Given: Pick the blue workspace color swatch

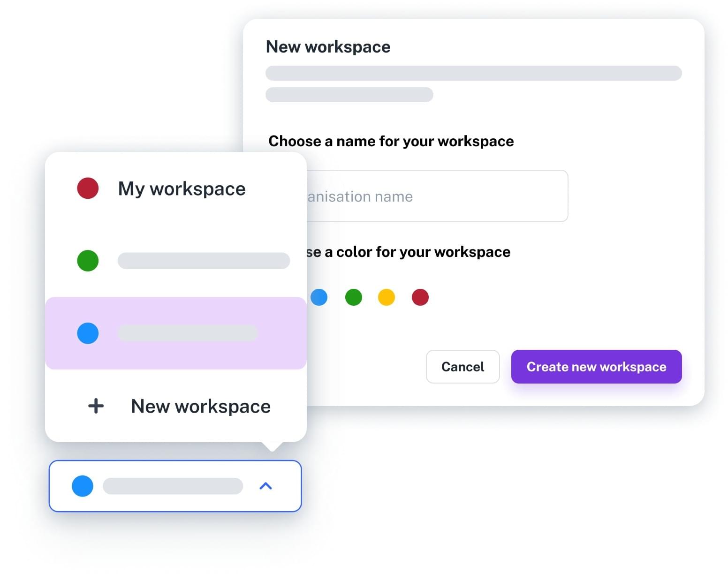Looking at the screenshot, I should tap(319, 297).
